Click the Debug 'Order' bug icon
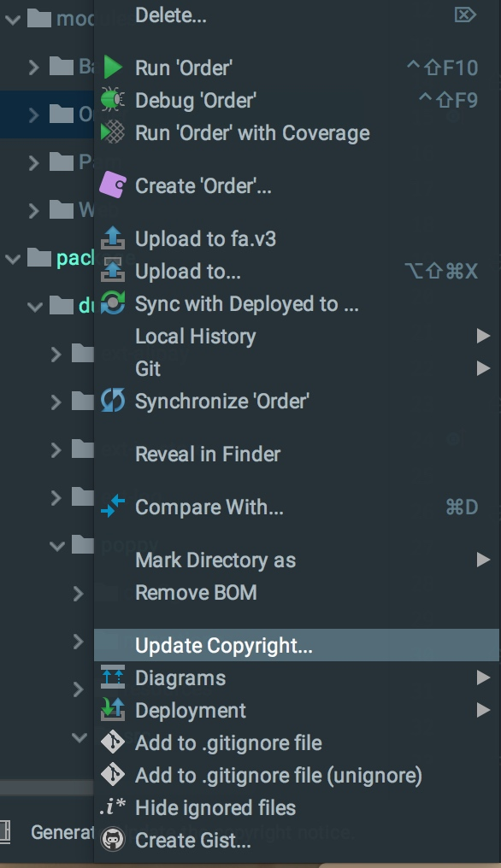Image resolution: width=501 pixels, height=868 pixels. coord(113,100)
